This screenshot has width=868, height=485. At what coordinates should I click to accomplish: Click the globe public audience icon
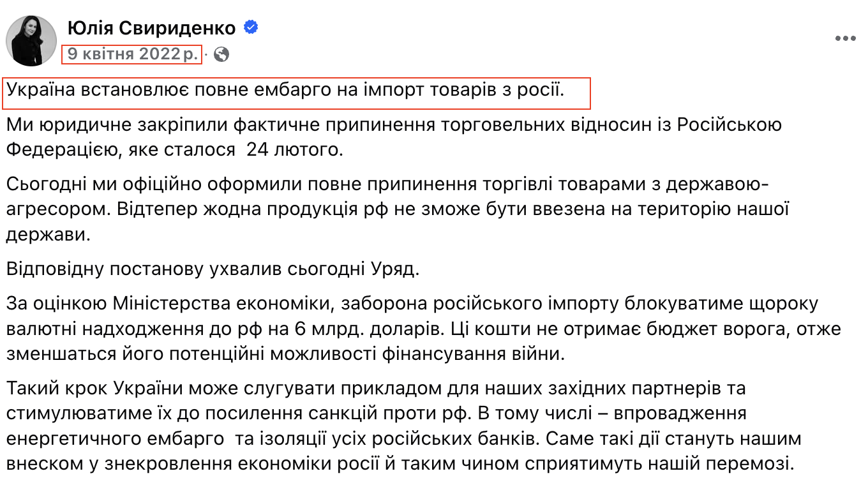coord(221,54)
